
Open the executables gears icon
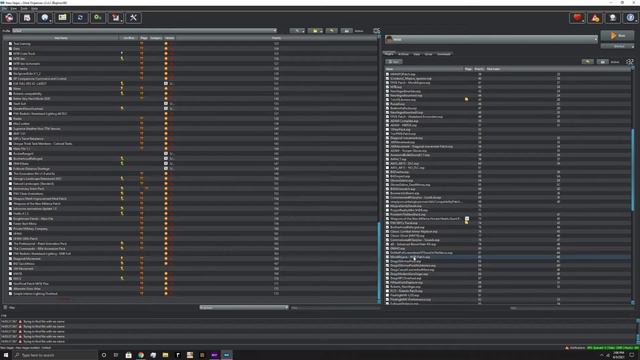point(98,18)
